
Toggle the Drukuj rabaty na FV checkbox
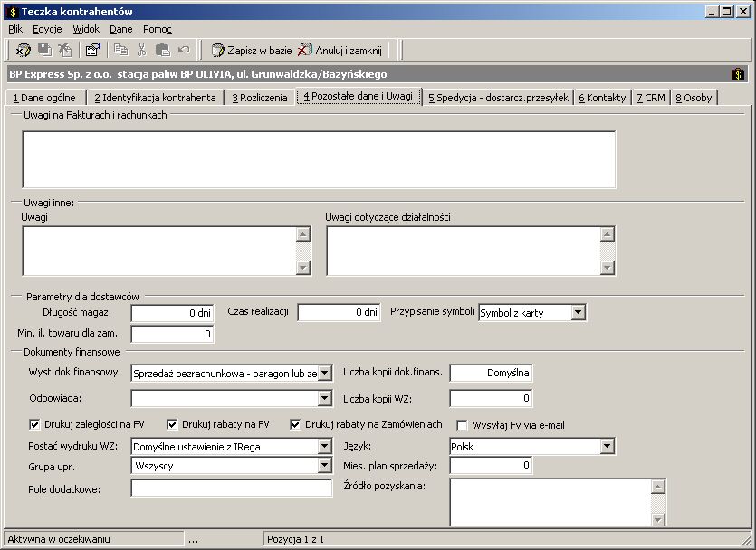pyautogui.click(x=172, y=424)
